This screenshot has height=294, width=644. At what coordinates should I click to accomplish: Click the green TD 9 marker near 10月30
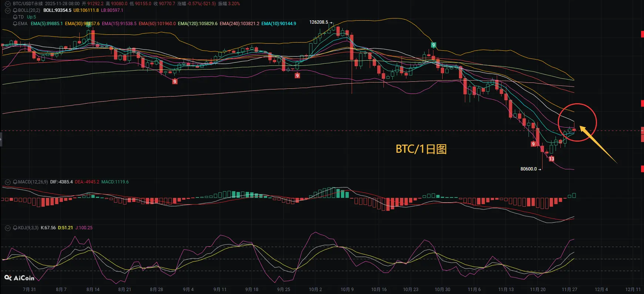433,45
